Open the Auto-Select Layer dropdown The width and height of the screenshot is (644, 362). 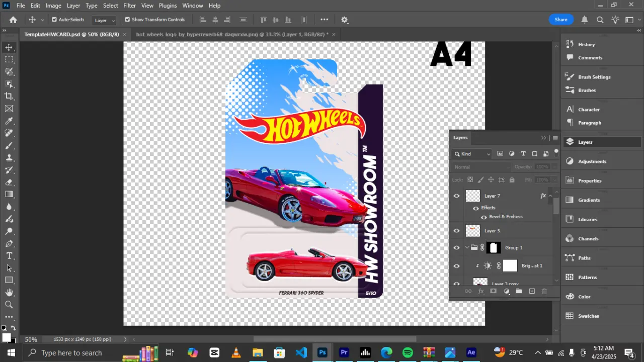pyautogui.click(x=104, y=20)
